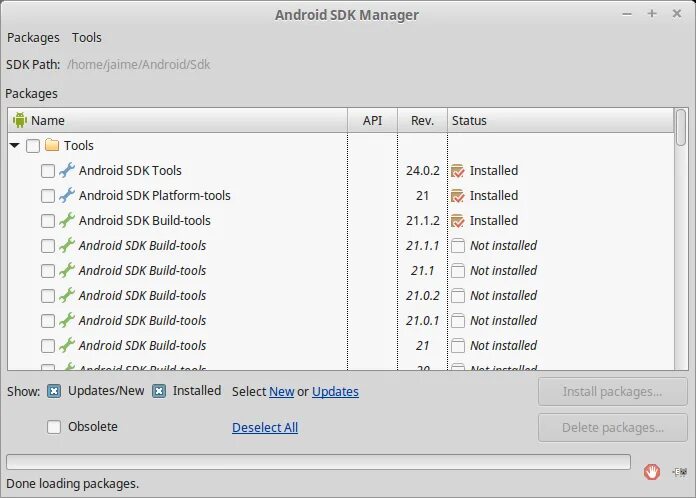Click the API column header
696x498 pixels.
click(372, 120)
